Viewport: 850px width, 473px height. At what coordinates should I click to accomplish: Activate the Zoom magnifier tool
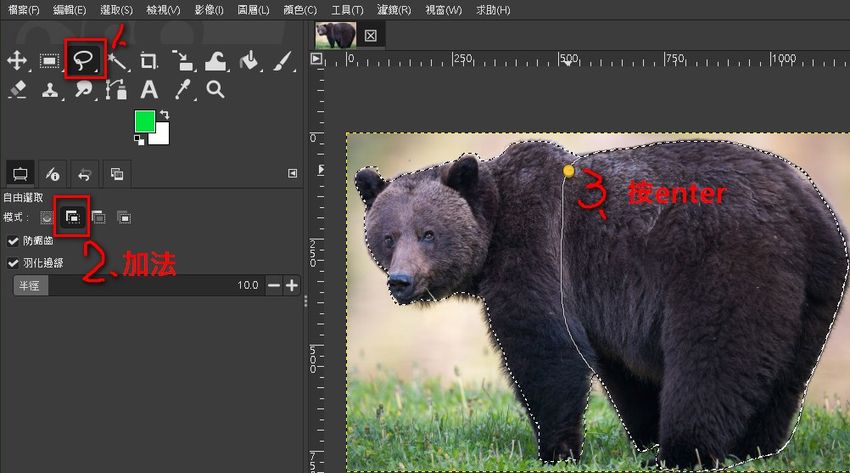(215, 90)
